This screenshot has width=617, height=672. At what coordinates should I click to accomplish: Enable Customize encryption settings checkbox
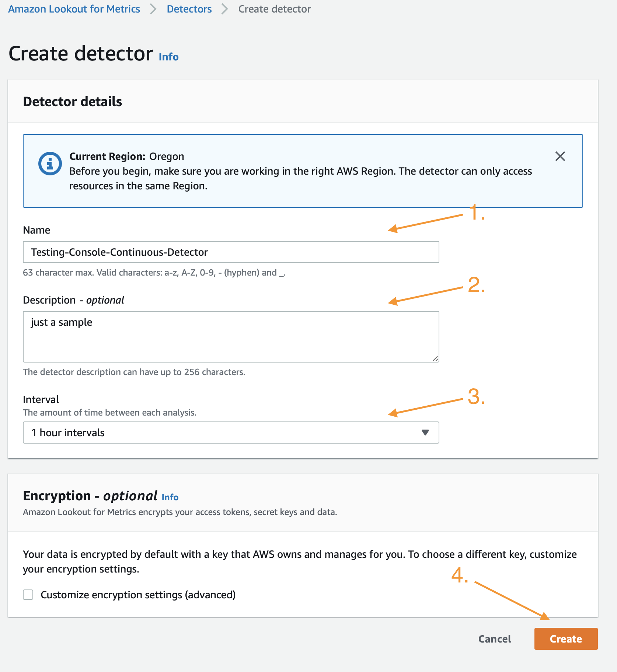coord(28,595)
